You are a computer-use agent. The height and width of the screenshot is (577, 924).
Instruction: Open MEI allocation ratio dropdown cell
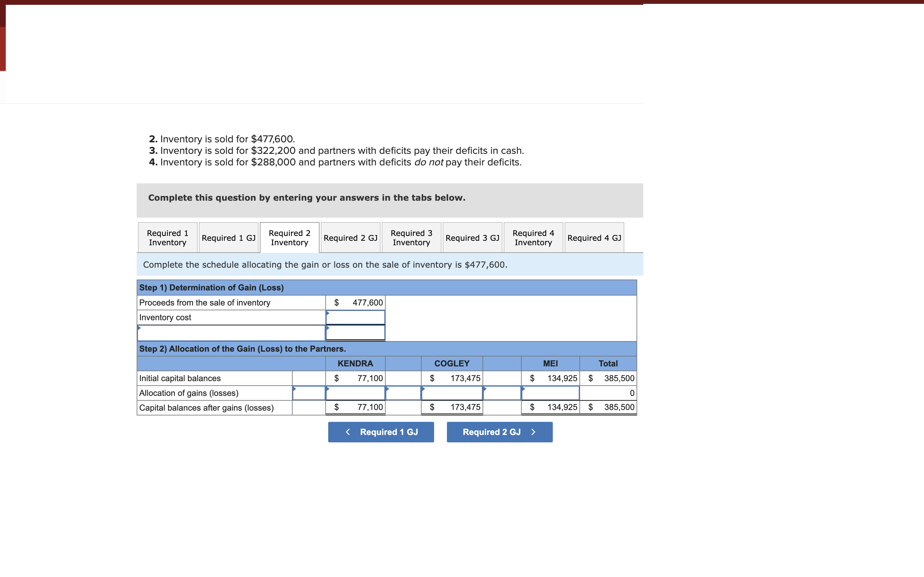click(x=502, y=393)
